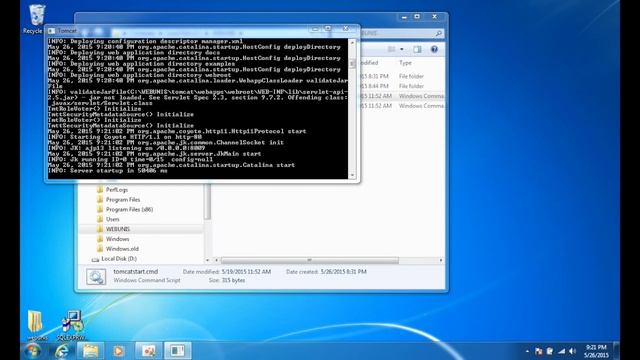
Task: Select Windows.old in the navigation tree
Action: coord(122,249)
